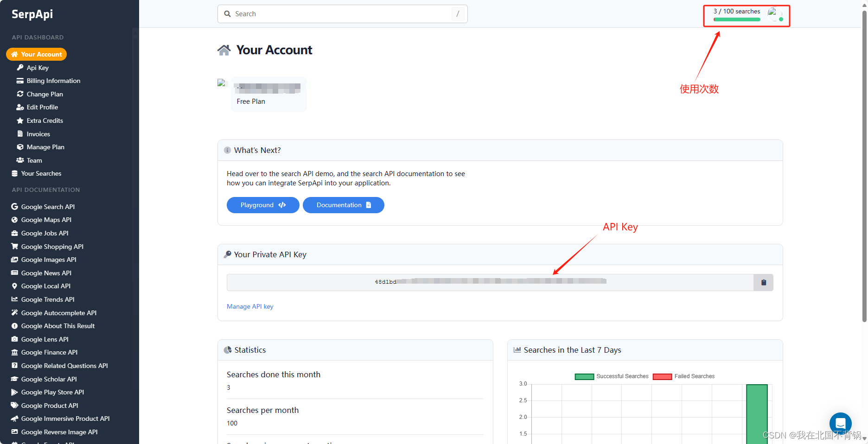Click the Google Autocomplete API wand icon
This screenshot has height=444, width=868.
point(14,313)
